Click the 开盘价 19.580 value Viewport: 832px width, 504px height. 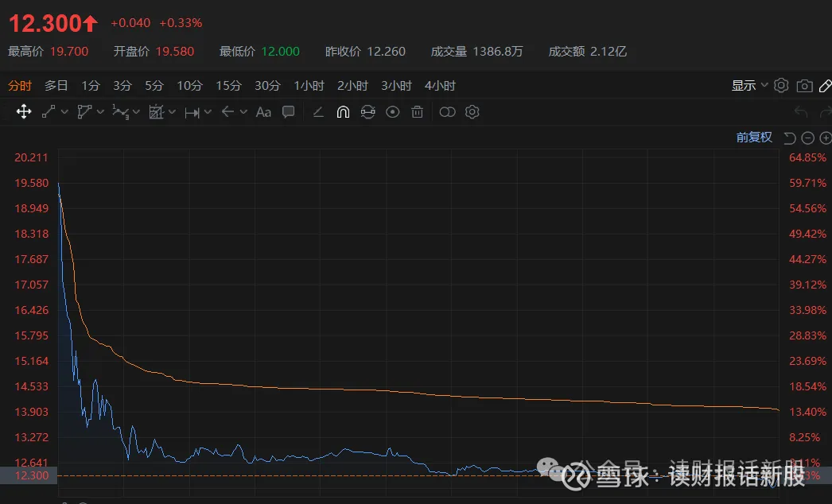pos(174,52)
